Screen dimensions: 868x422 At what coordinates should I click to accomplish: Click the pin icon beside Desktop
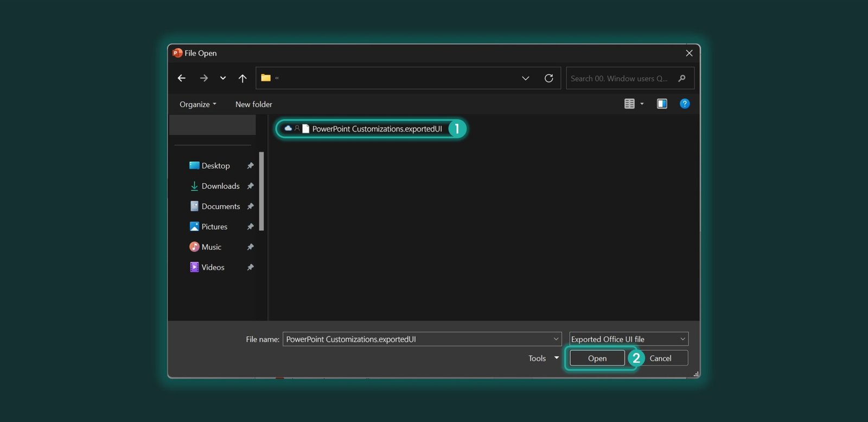click(x=250, y=166)
